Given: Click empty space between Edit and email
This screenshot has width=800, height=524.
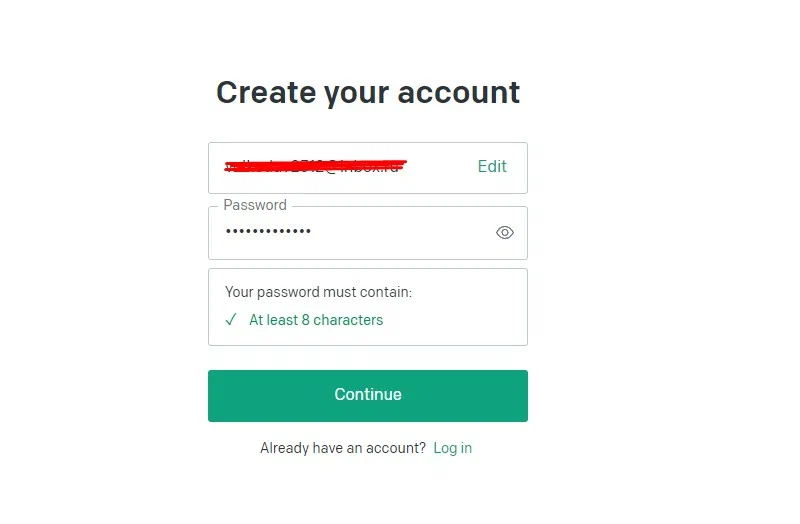Looking at the screenshot, I should (x=442, y=166).
